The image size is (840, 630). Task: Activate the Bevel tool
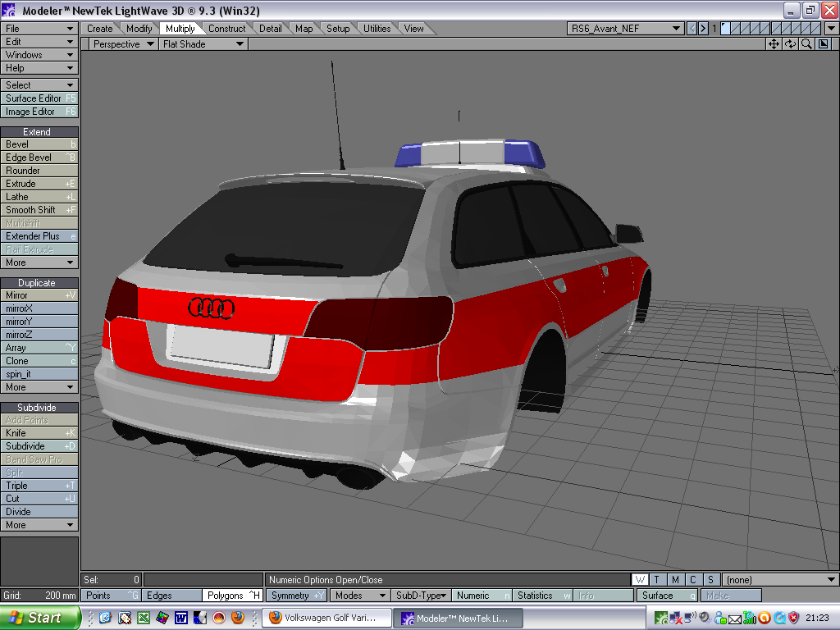[39, 144]
